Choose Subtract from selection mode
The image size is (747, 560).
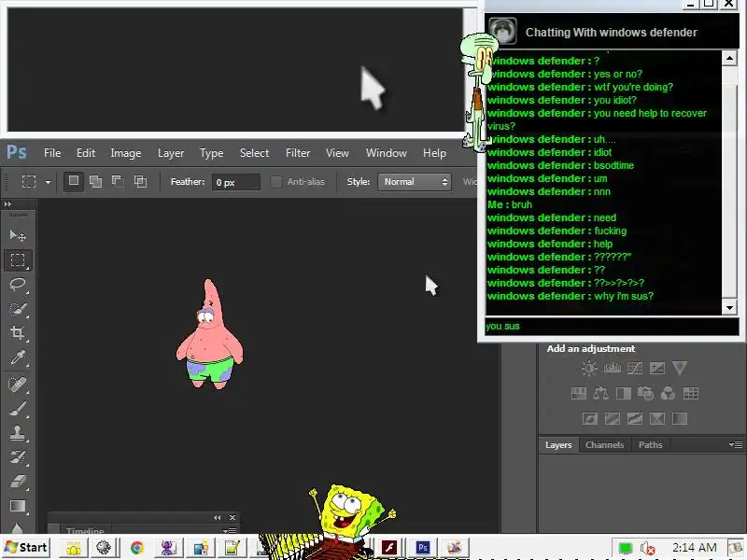tap(118, 181)
